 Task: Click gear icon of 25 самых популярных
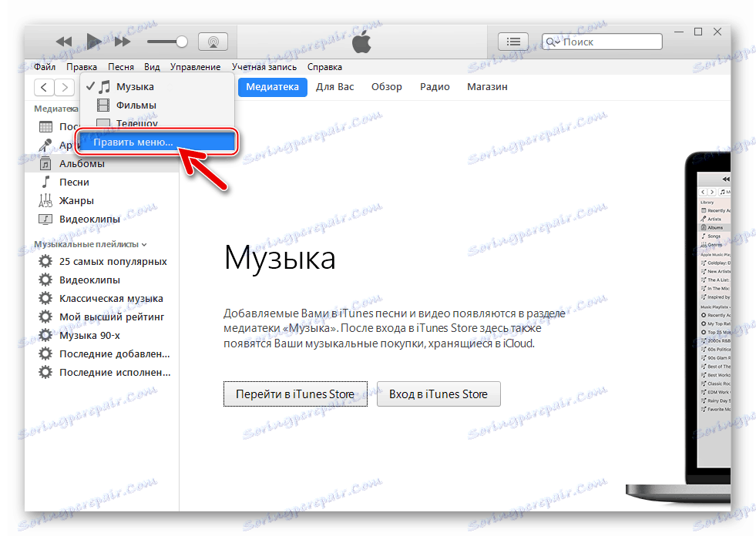pos(45,262)
